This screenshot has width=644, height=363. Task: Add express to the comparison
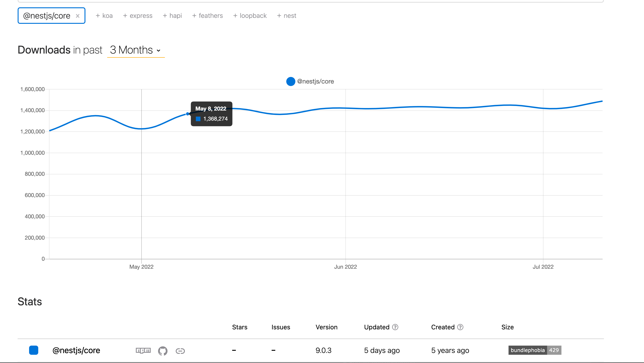point(138,16)
